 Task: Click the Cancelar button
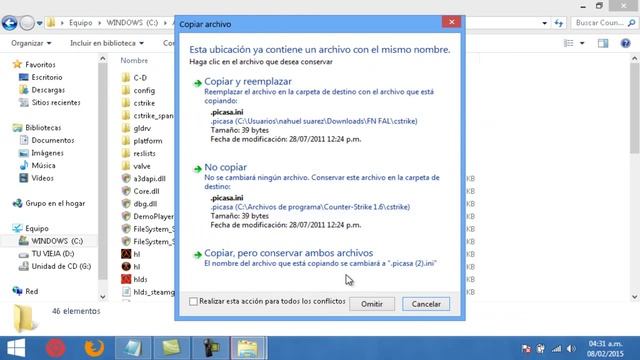point(426,304)
